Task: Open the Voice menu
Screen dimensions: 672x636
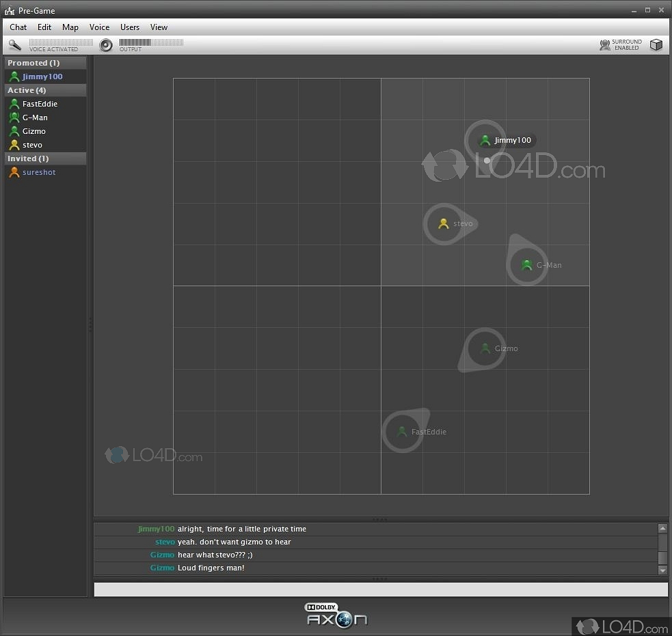Action: coord(99,27)
